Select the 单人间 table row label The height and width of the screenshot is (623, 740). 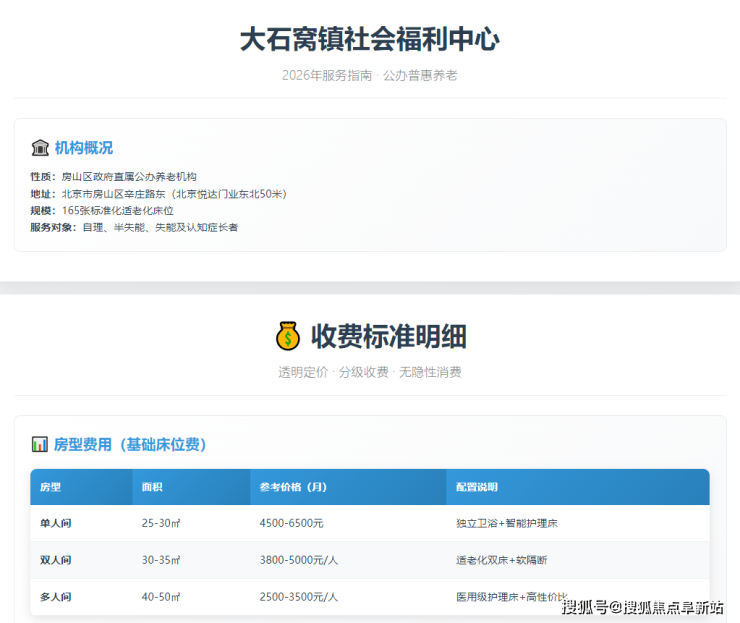pyautogui.click(x=55, y=523)
